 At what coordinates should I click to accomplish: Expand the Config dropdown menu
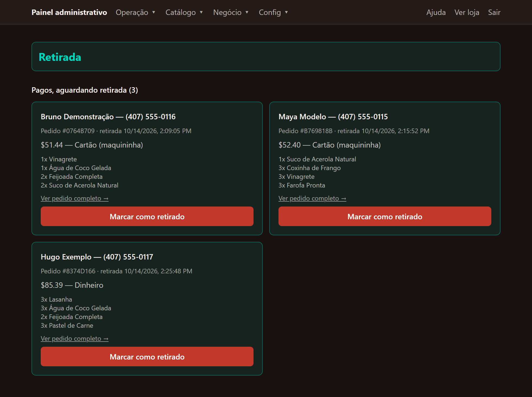[x=273, y=12]
